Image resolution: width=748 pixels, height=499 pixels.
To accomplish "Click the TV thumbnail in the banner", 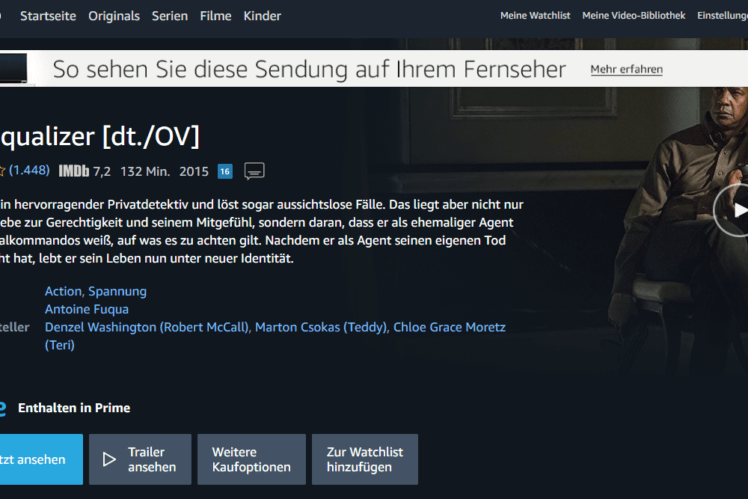I will coord(13,68).
